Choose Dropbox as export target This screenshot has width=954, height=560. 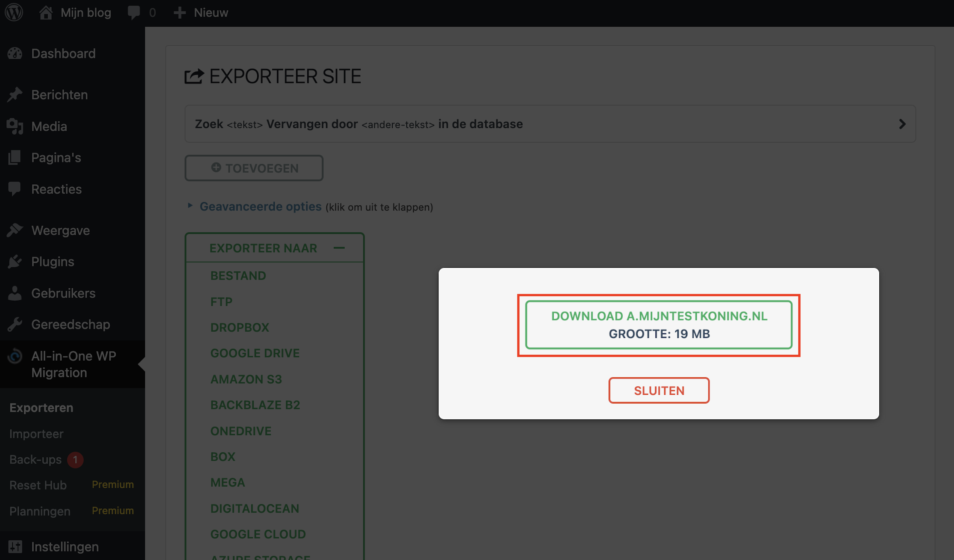[x=240, y=327]
